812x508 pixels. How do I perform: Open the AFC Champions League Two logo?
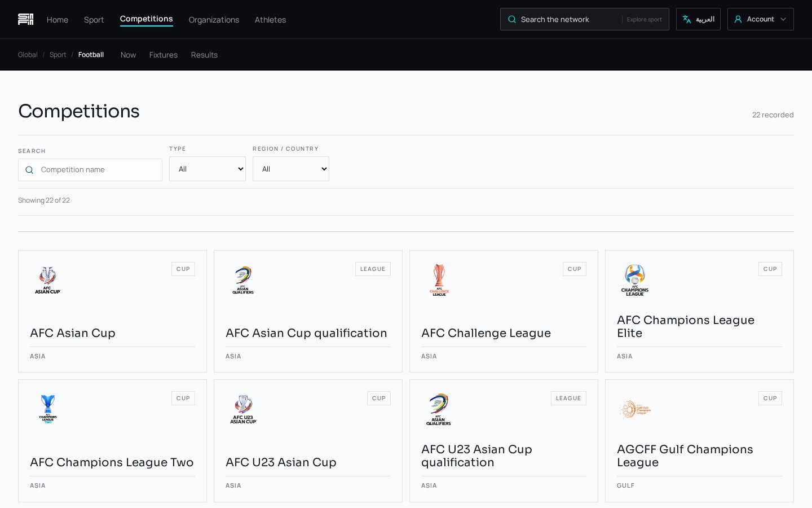pyautogui.click(x=48, y=409)
